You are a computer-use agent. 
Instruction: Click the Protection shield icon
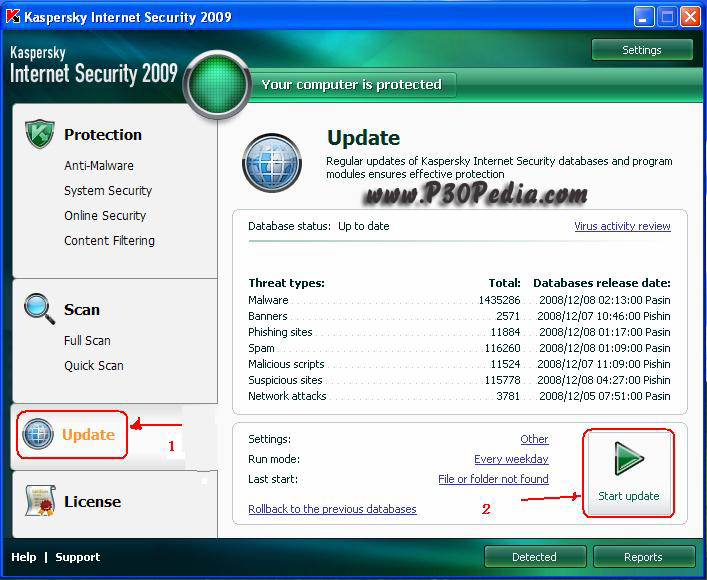click(40, 134)
